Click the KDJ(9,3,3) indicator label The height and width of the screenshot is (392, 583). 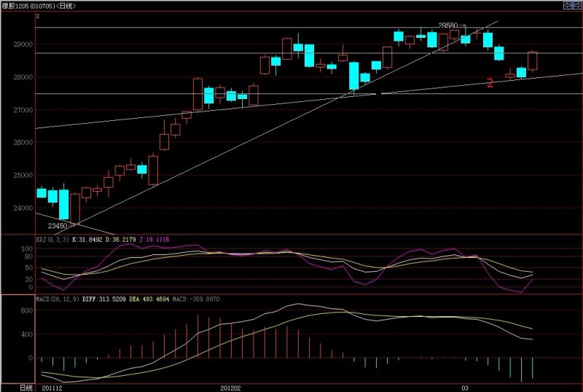(x=52, y=240)
